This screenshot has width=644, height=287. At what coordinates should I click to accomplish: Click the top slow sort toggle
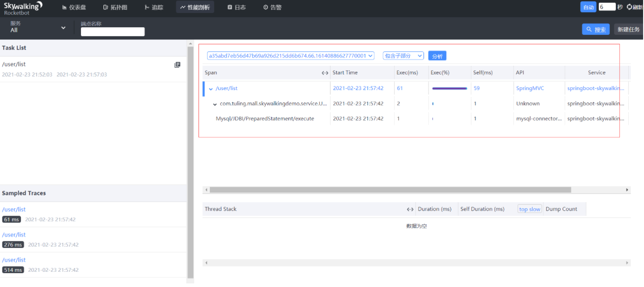pyautogui.click(x=530, y=209)
